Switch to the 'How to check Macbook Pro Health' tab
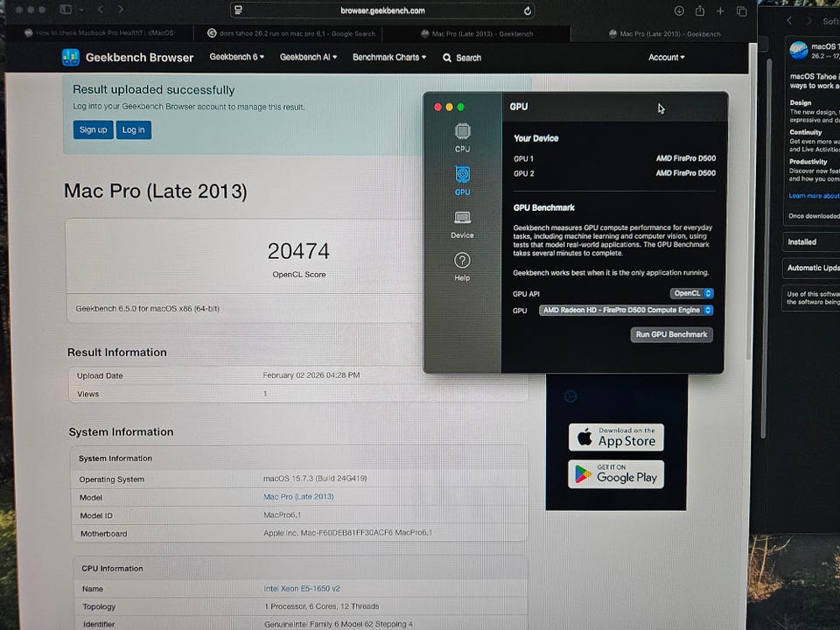840x630 pixels. 100,33
